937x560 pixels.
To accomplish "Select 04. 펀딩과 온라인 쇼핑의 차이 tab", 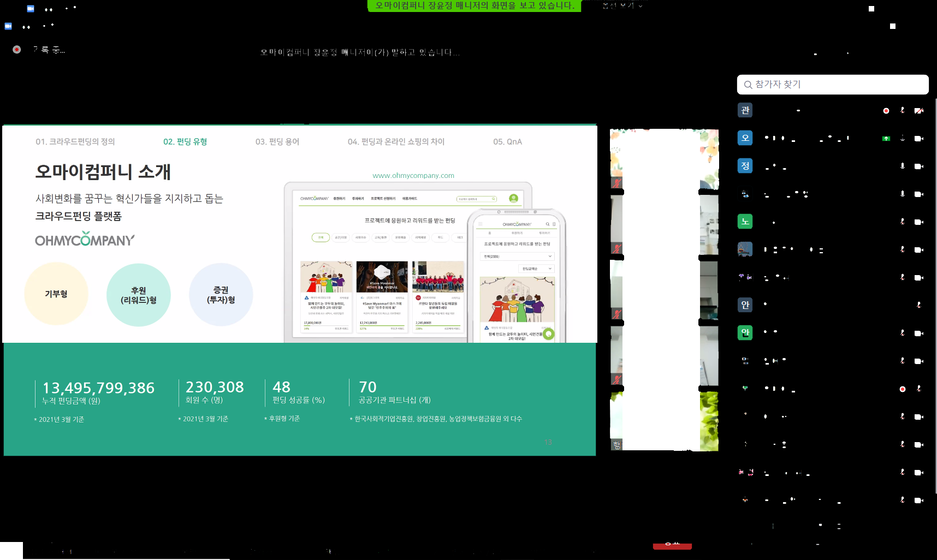I will [396, 142].
